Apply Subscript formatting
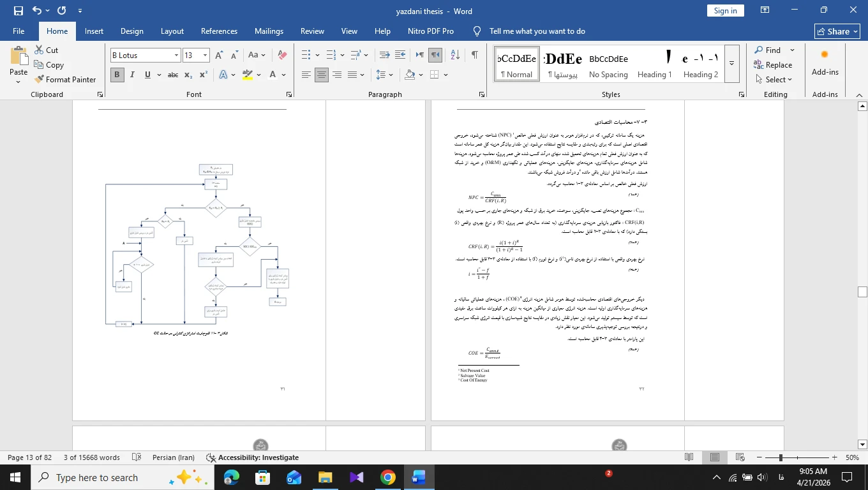The width and height of the screenshot is (868, 490). click(188, 75)
